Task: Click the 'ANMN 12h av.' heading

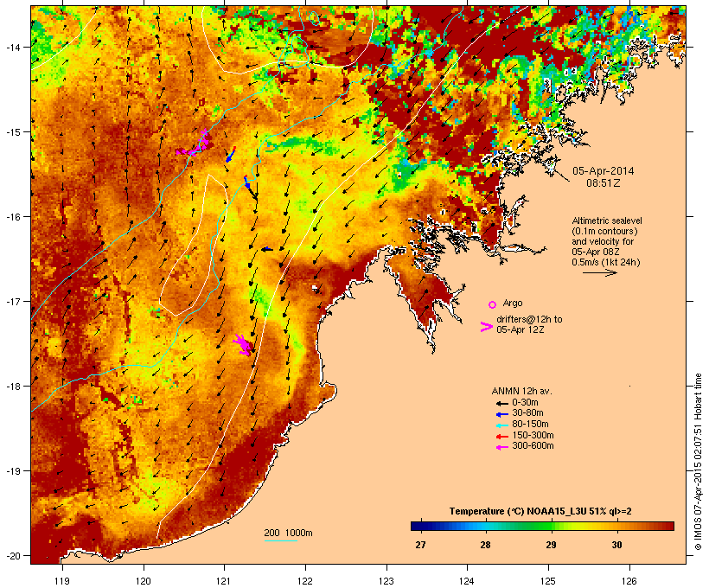Action: pos(521,391)
